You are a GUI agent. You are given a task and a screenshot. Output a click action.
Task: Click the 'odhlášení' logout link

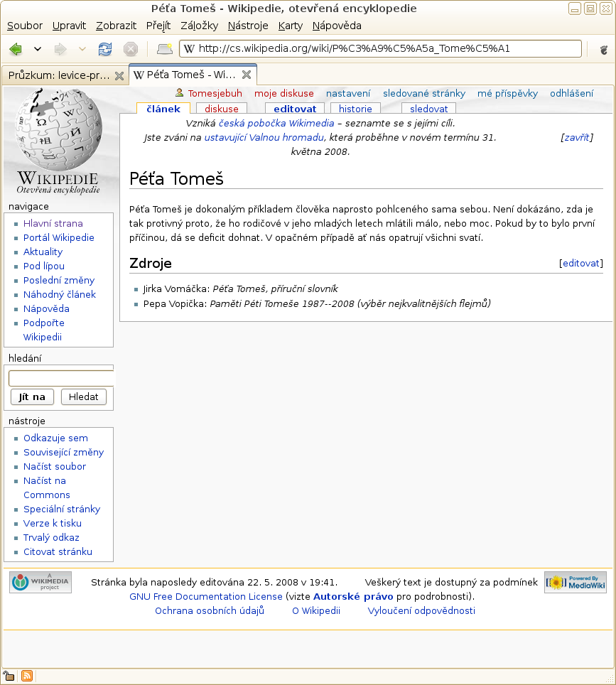click(571, 93)
